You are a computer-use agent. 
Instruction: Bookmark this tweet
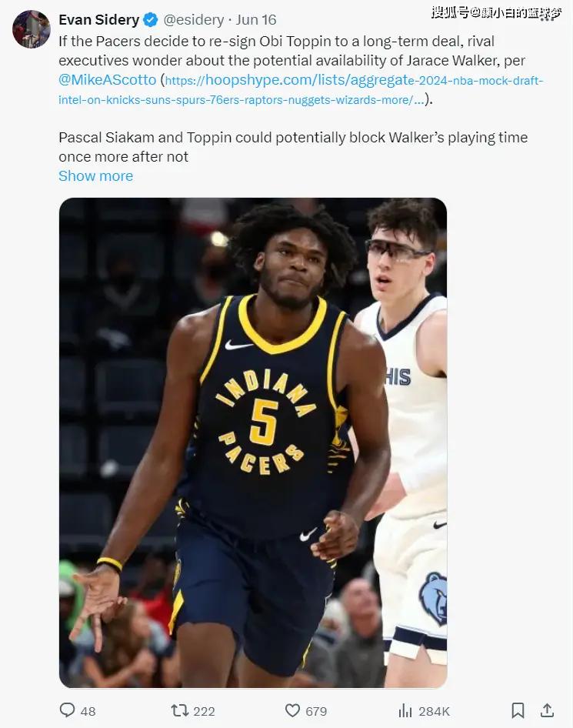[518, 710]
